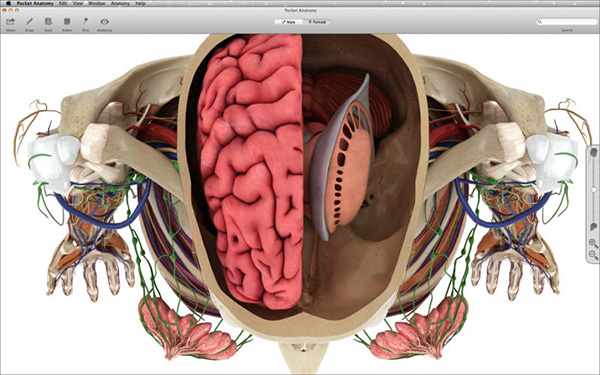
Task: Select the Pins tool icon
Action: pos(85,22)
